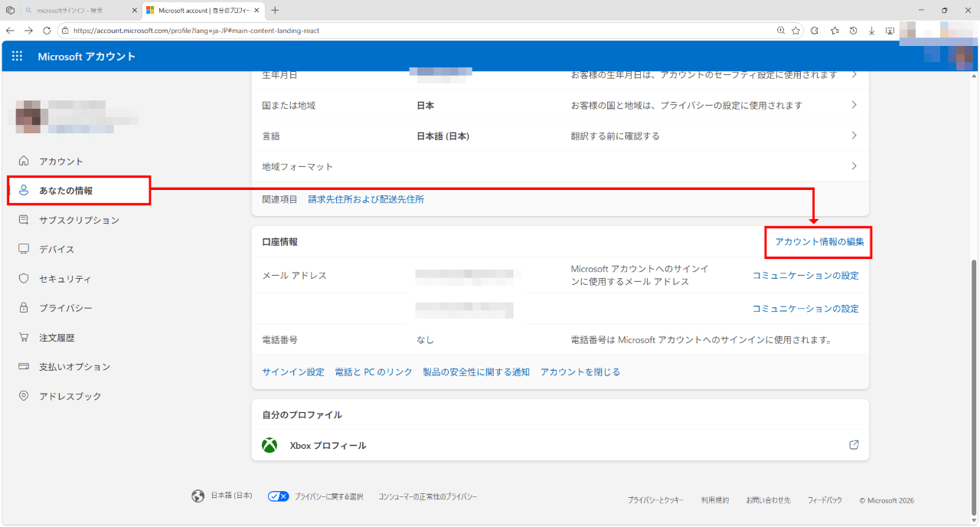This screenshot has height=527, width=980.
Task: Click the privacy choices toggle icon
Action: click(278, 496)
